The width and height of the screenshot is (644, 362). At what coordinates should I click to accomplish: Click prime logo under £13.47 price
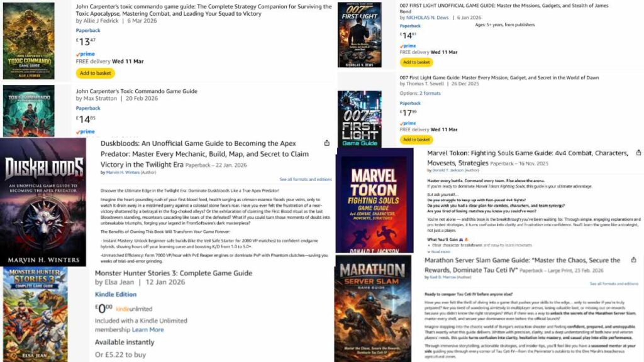pyautogui.click(x=86, y=54)
